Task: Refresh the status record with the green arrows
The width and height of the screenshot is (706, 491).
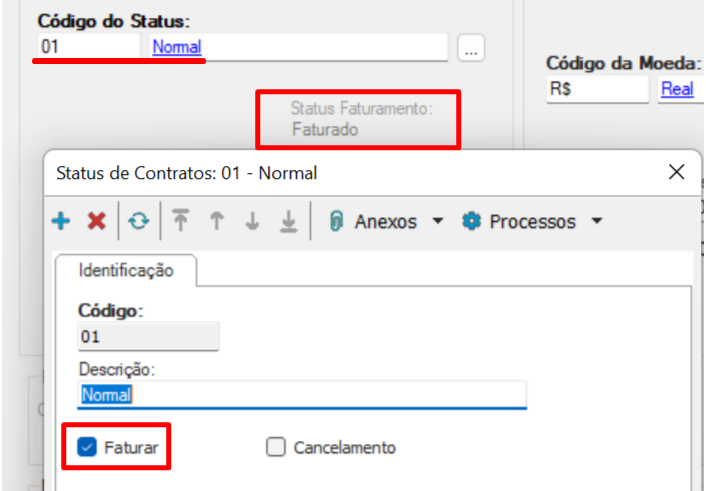Action: tap(139, 221)
